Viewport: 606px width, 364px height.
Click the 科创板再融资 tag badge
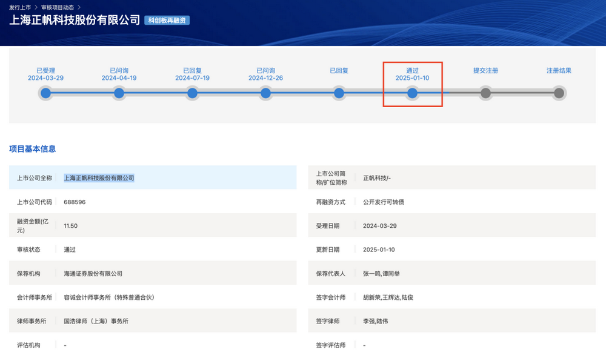click(167, 21)
